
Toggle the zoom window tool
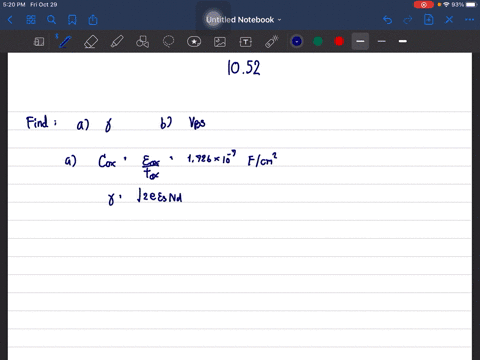coord(39,42)
